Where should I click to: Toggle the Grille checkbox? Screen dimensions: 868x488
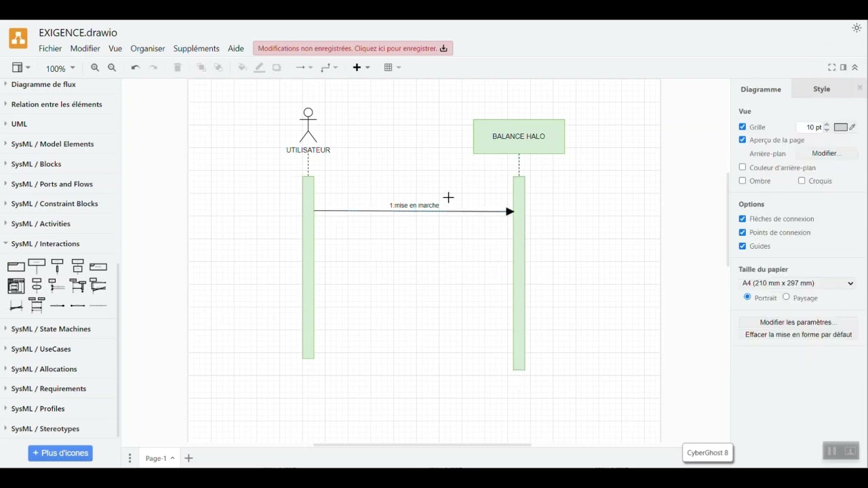[x=743, y=127]
